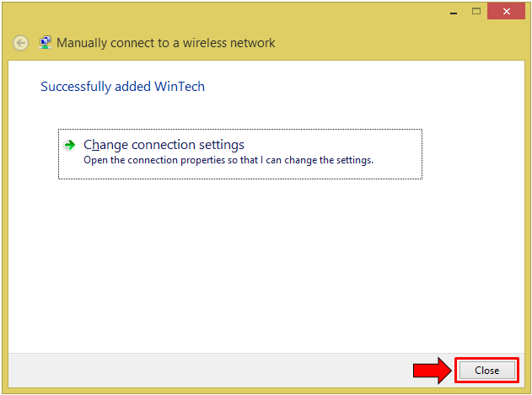Image resolution: width=532 pixels, height=395 pixels.
Task: Click the left yellow window border
Action: (x=3, y=211)
